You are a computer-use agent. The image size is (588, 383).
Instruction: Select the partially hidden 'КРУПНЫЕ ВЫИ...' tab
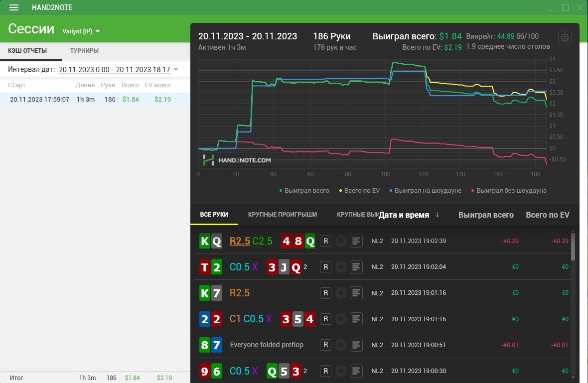tap(357, 214)
